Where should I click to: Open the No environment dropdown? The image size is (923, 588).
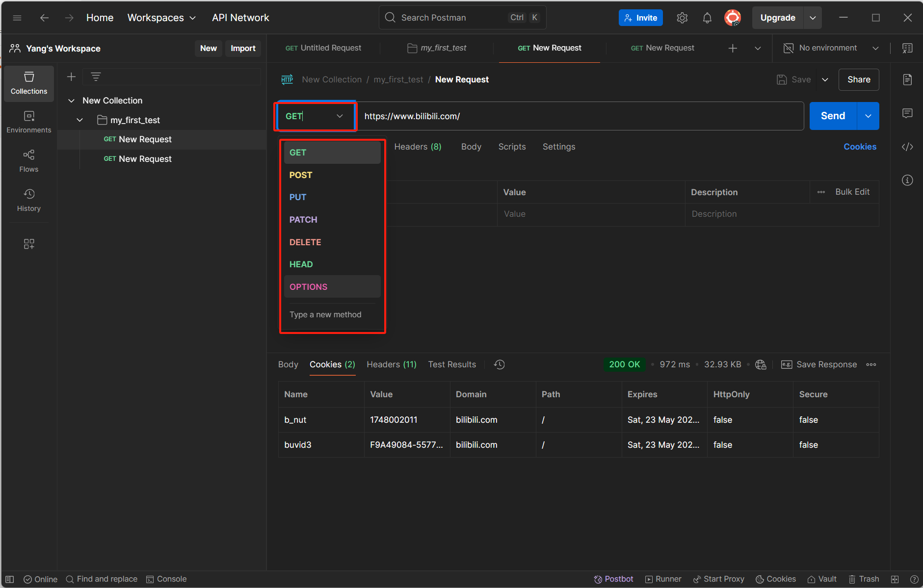(x=830, y=48)
